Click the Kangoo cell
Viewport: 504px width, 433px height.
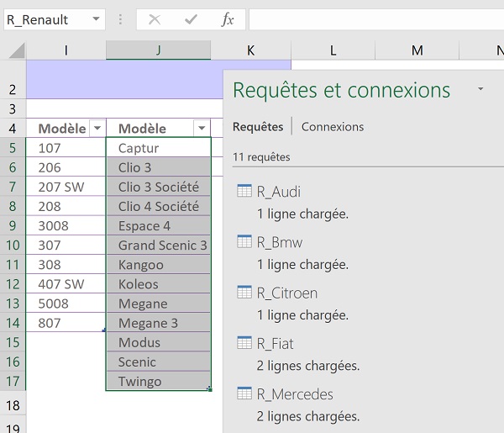click(x=159, y=264)
